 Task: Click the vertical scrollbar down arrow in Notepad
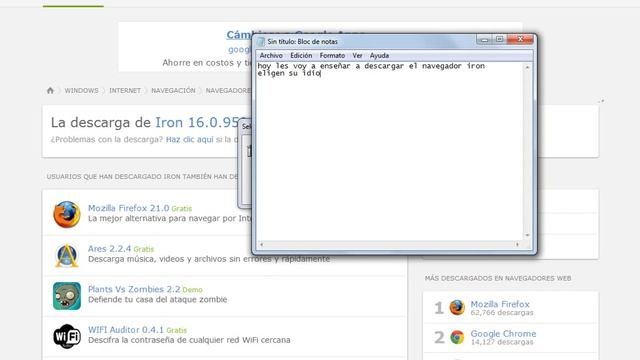coord(527,235)
